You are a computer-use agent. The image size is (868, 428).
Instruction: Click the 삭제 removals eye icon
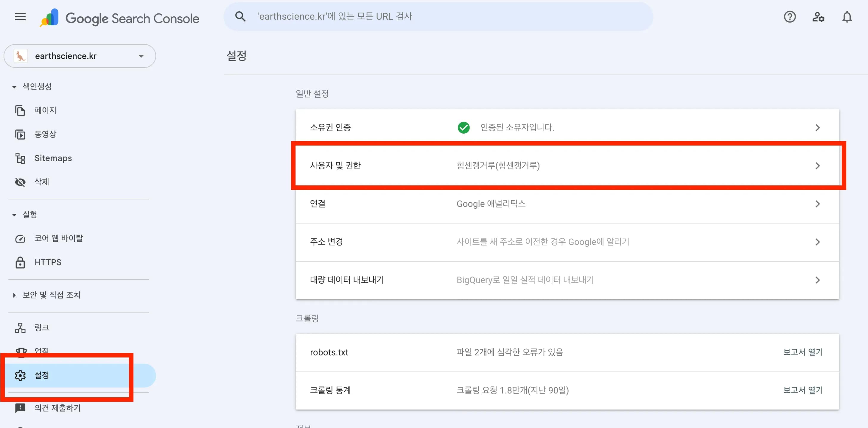(x=20, y=182)
